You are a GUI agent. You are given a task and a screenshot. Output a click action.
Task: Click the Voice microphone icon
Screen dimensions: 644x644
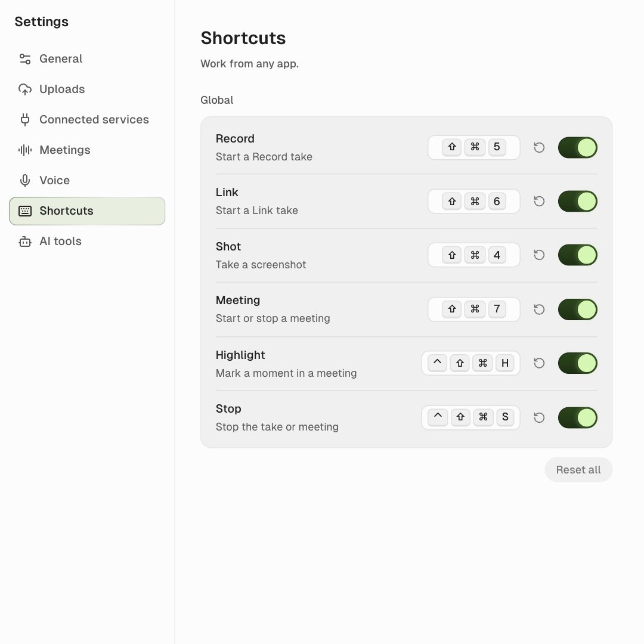pyautogui.click(x=25, y=180)
